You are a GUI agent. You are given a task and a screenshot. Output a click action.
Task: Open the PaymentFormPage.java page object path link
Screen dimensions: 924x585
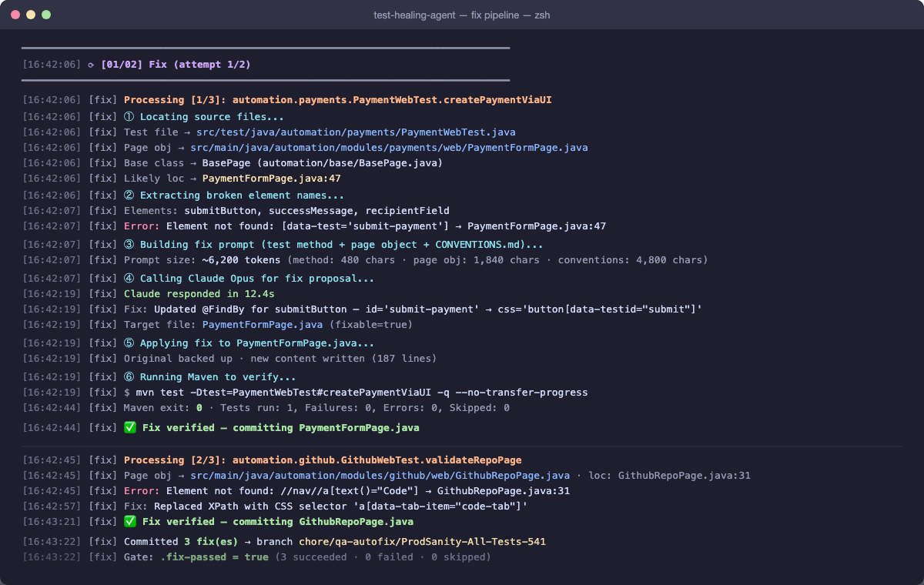pos(390,148)
